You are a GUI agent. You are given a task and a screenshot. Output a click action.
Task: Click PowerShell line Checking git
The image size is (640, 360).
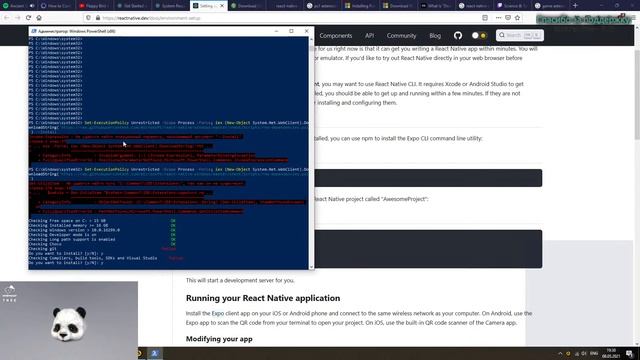[42, 249]
